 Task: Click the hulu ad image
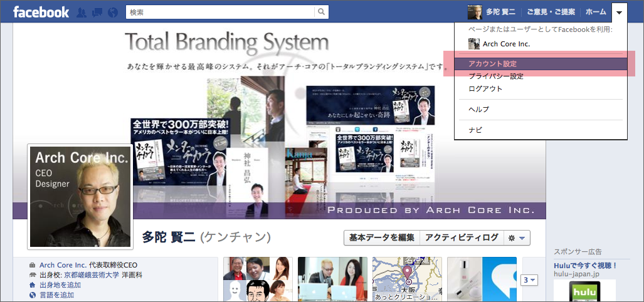[584, 291]
